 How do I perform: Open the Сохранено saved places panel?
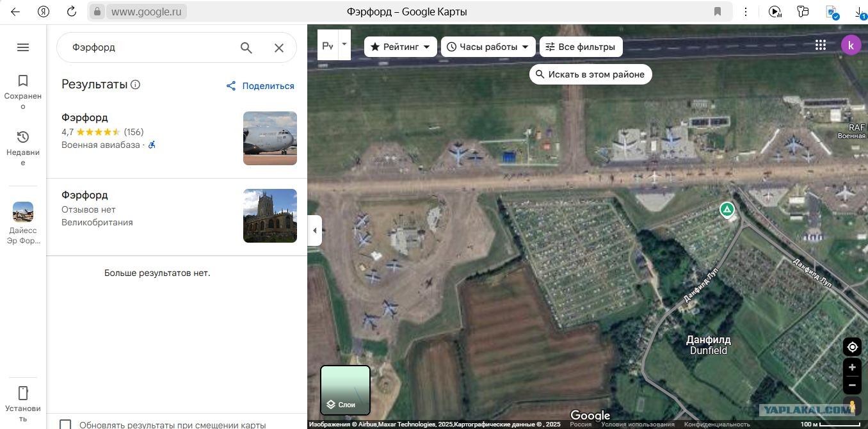pos(23,92)
